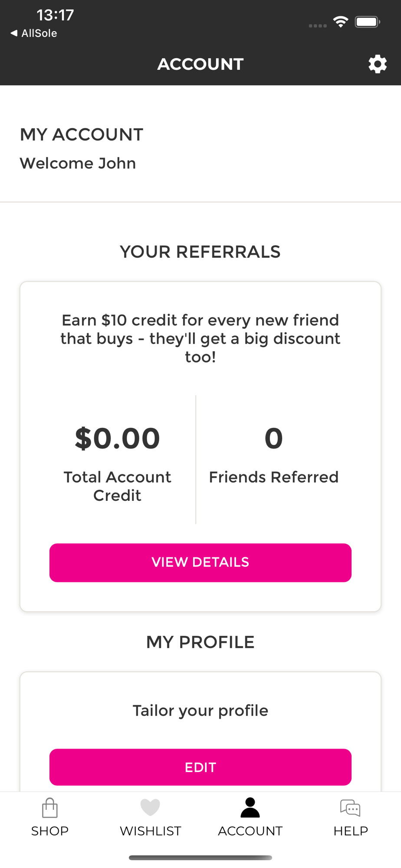
Task: Select the Help tab label
Action: point(350,831)
